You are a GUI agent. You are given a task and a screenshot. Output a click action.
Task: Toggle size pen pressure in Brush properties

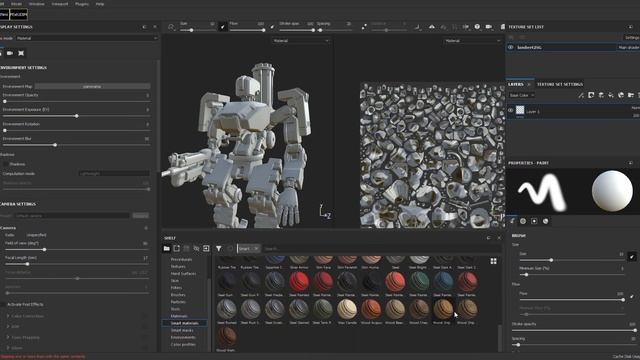(632, 257)
